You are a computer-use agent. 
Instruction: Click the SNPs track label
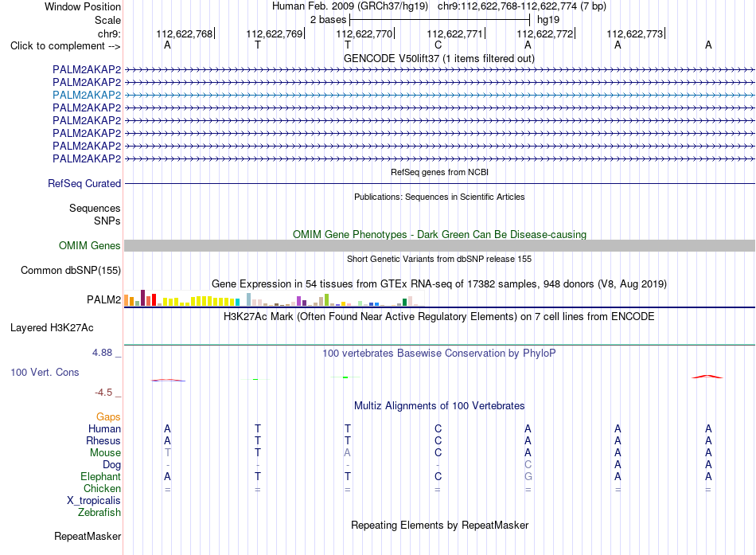pos(107,221)
